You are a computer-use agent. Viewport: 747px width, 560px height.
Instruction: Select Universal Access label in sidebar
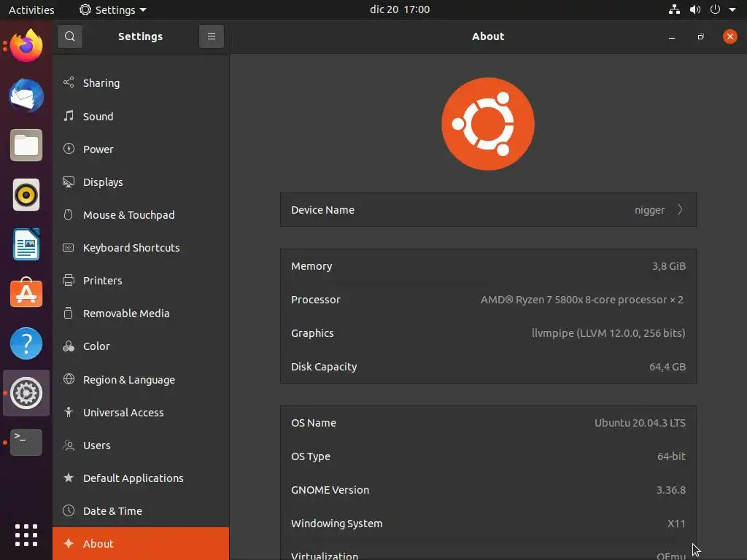(x=123, y=413)
